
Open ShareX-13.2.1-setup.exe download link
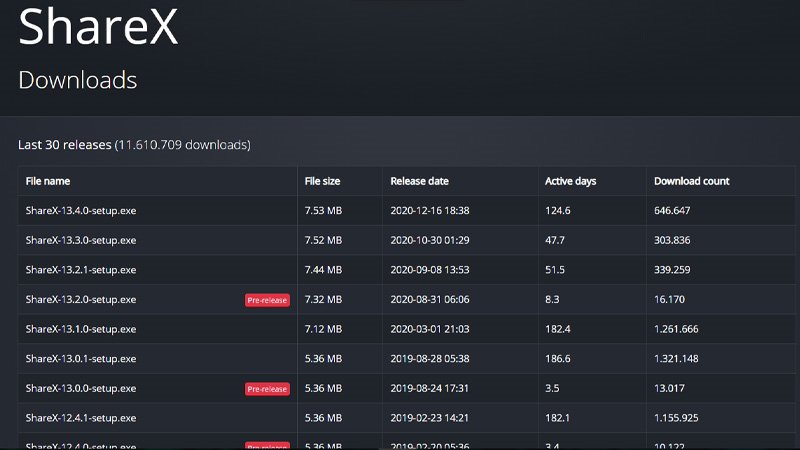pyautogui.click(x=81, y=270)
